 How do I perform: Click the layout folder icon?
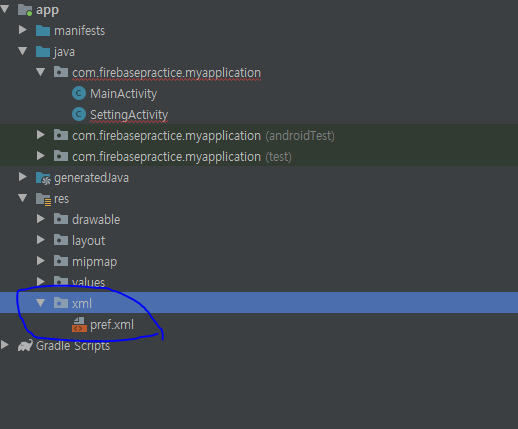[x=61, y=240]
